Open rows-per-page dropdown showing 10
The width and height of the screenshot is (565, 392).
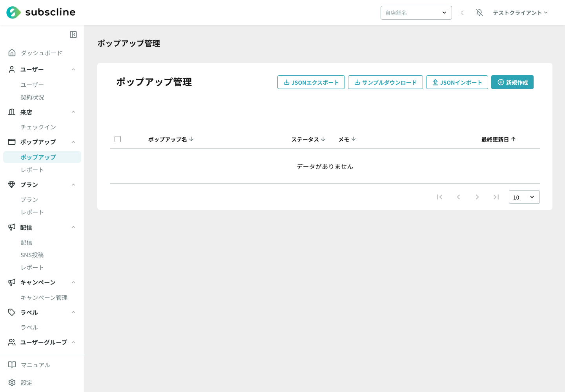(x=524, y=197)
